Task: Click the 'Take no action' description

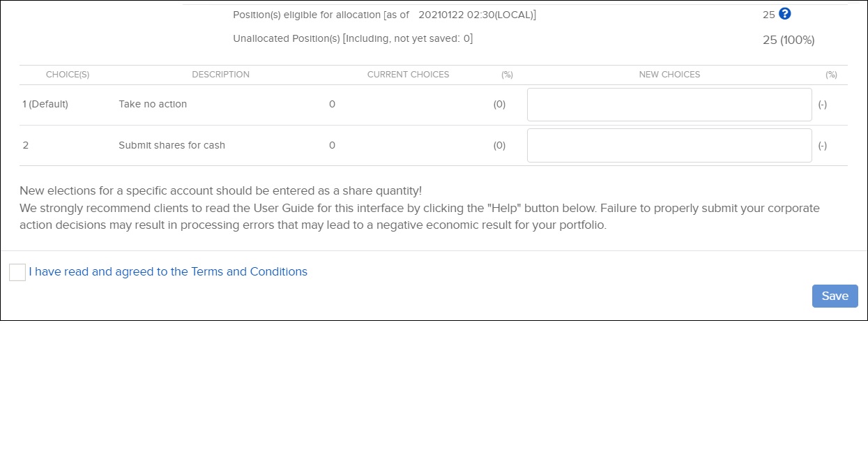Action: pyautogui.click(x=153, y=104)
